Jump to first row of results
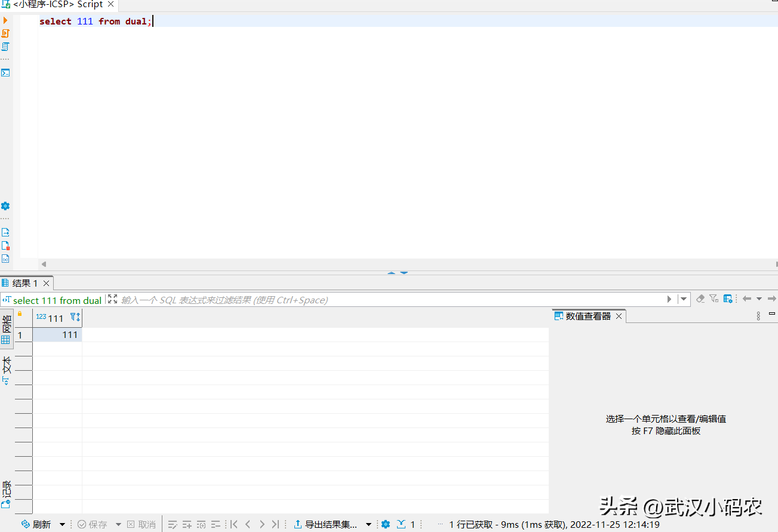 pyautogui.click(x=234, y=524)
